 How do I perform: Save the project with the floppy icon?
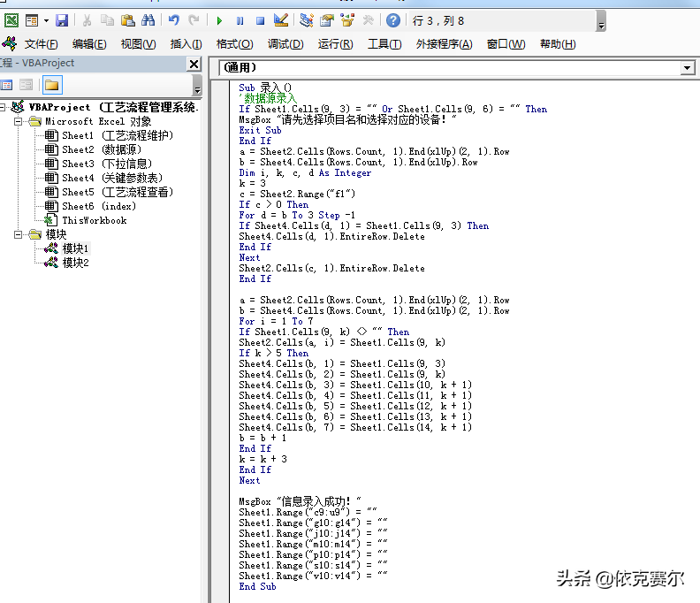tap(62, 20)
